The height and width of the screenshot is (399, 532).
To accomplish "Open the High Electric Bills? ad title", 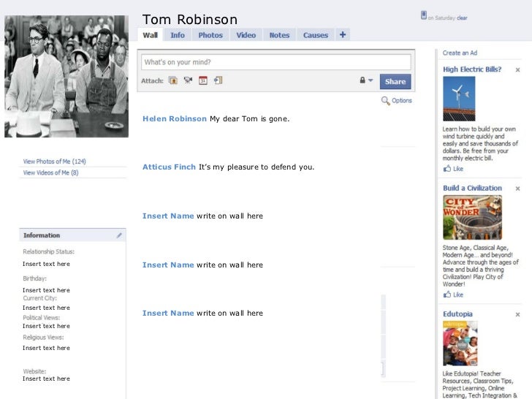I will coord(472,69).
